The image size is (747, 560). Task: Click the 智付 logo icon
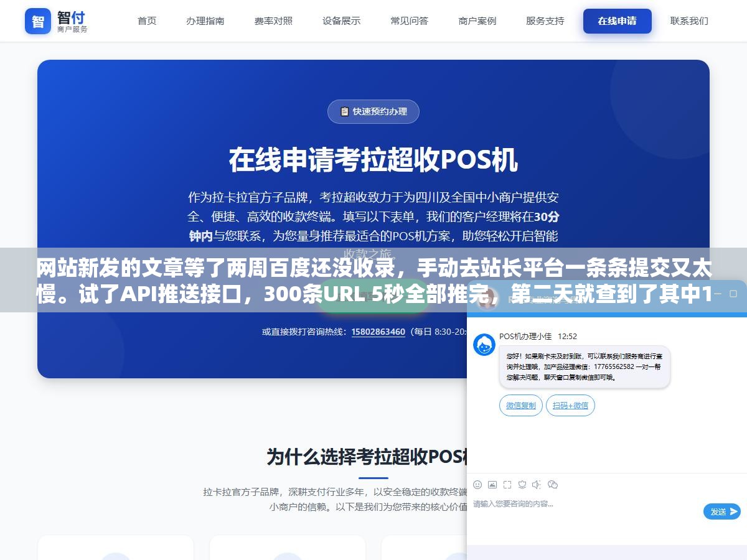(38, 21)
